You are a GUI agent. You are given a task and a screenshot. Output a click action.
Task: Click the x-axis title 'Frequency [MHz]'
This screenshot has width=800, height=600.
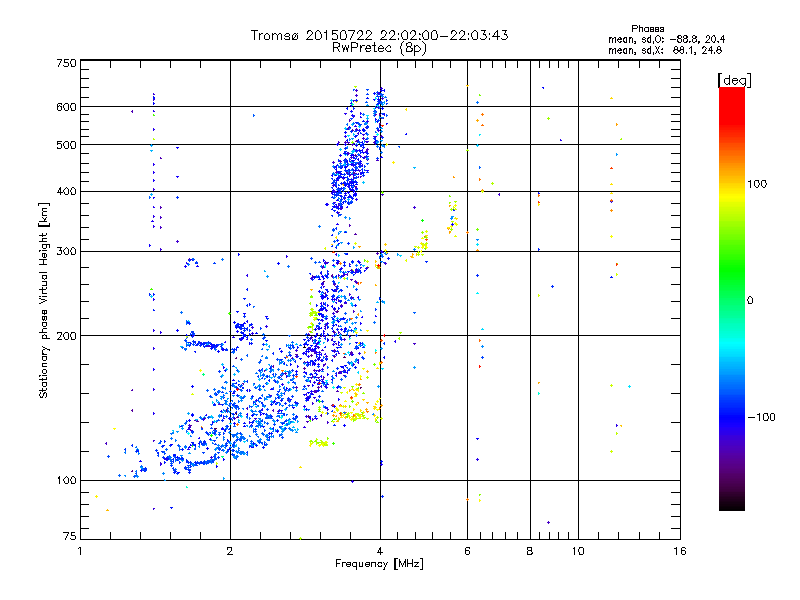coord(379,564)
